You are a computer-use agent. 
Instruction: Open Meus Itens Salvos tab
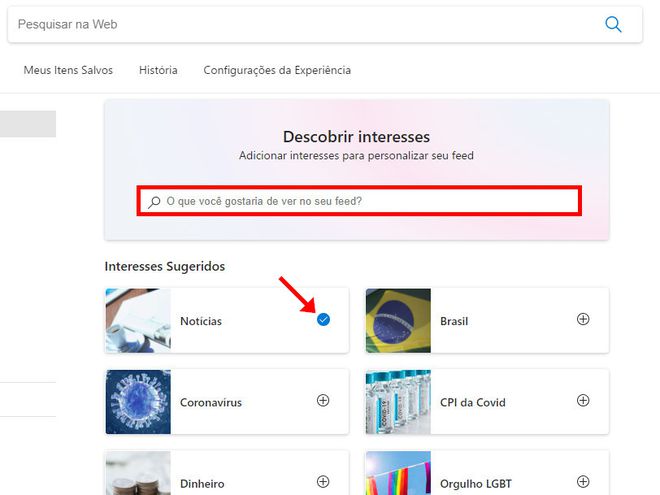pyautogui.click(x=68, y=70)
